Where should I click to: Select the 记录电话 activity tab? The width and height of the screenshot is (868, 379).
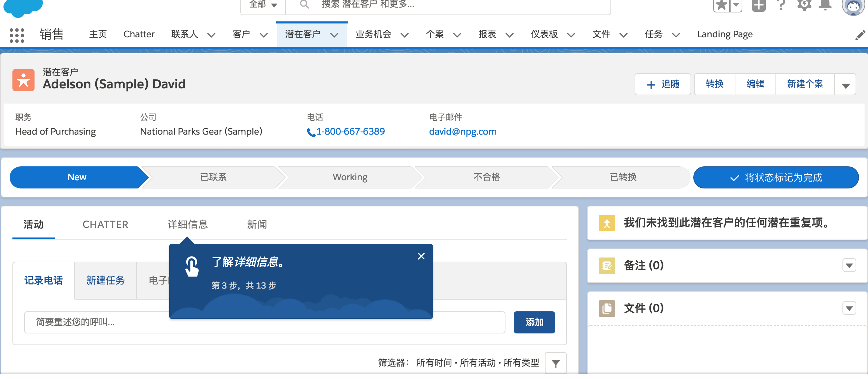click(x=44, y=281)
